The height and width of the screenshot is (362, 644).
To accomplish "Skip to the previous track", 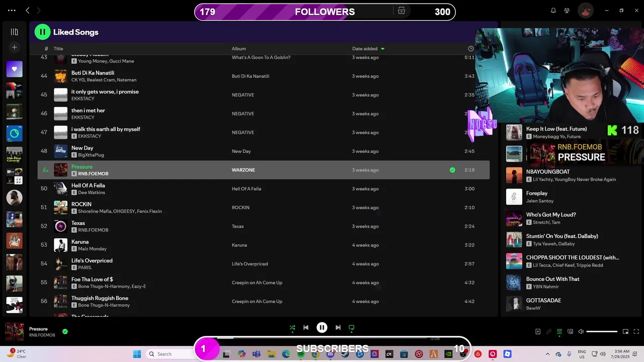I will pos(306,327).
